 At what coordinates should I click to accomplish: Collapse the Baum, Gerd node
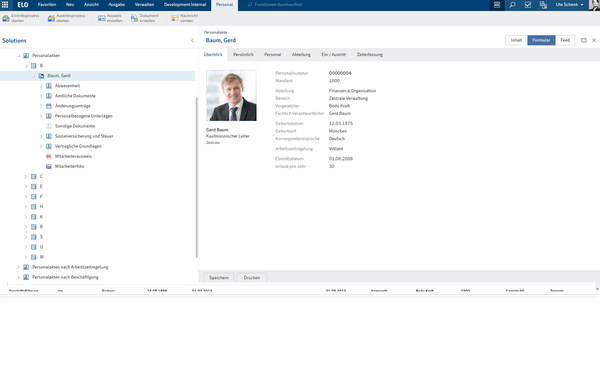click(x=34, y=76)
